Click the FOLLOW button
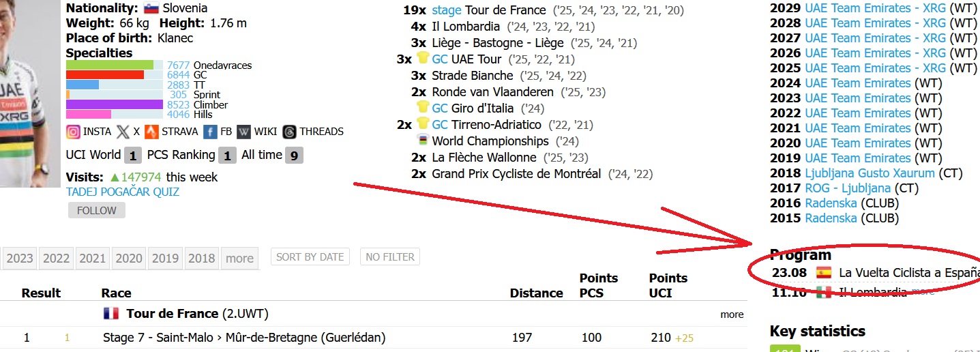980x352 pixels. pyautogui.click(x=97, y=210)
